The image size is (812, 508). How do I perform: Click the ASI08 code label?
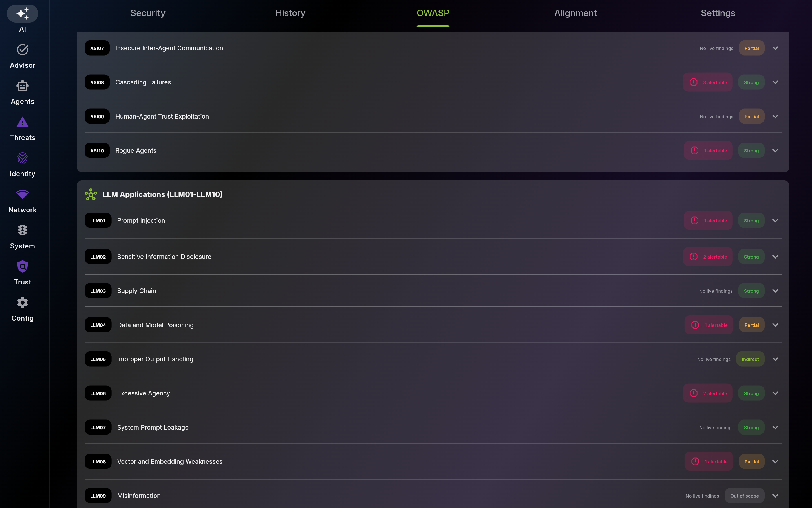pyautogui.click(x=97, y=82)
